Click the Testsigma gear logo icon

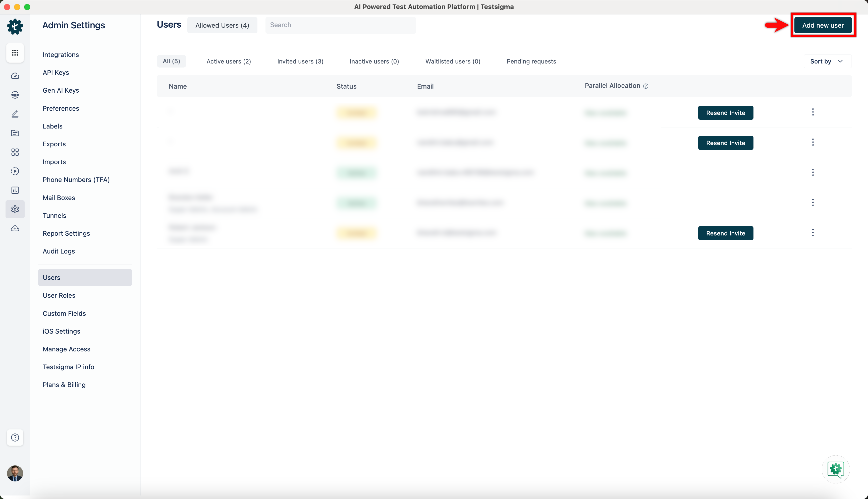point(15,26)
